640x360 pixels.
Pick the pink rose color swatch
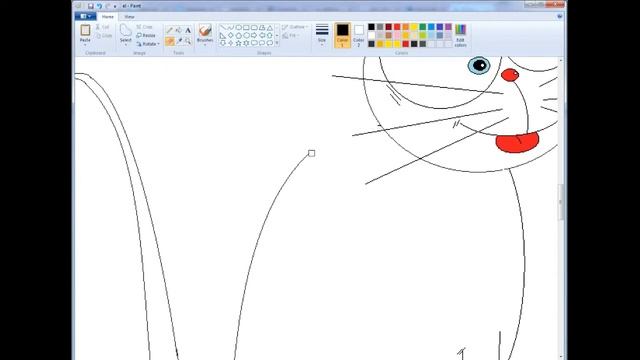point(397,36)
